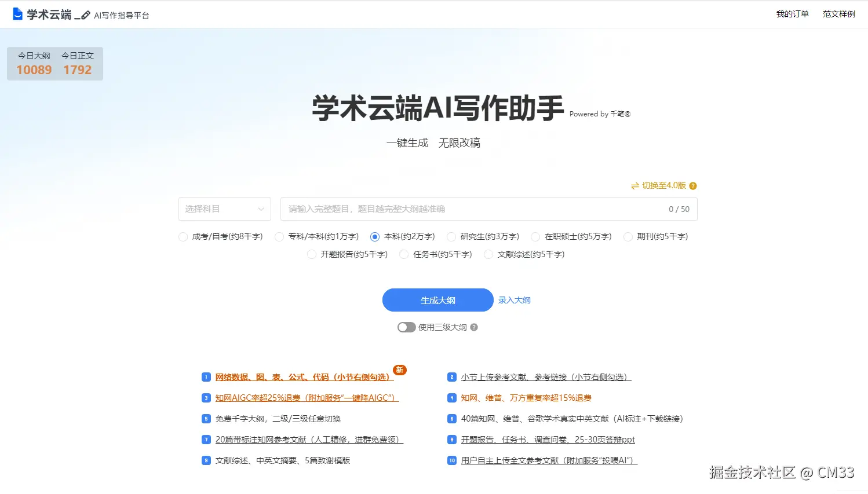The width and height of the screenshot is (868, 494).
Task: Click number 3 badge beside 知网AIGC率
Action: coord(206,398)
